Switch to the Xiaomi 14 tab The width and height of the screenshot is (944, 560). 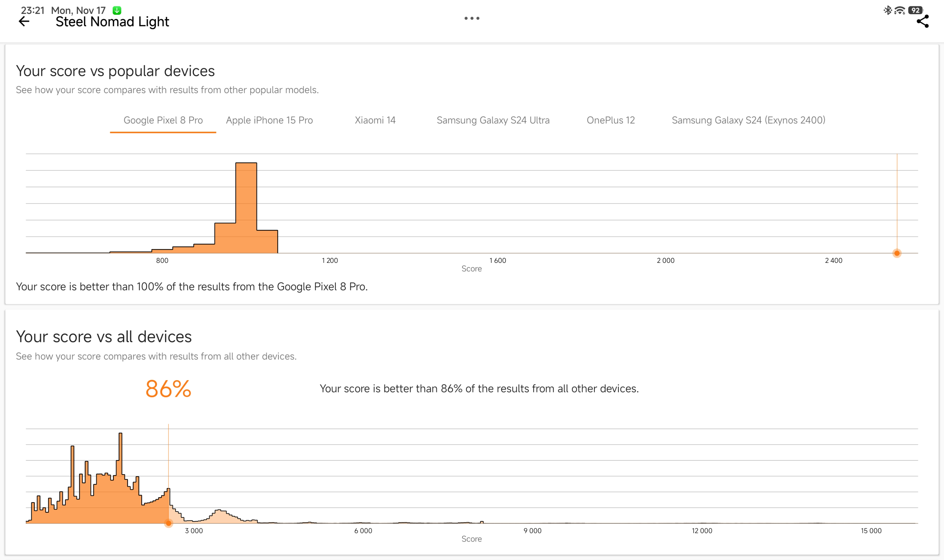tap(375, 120)
